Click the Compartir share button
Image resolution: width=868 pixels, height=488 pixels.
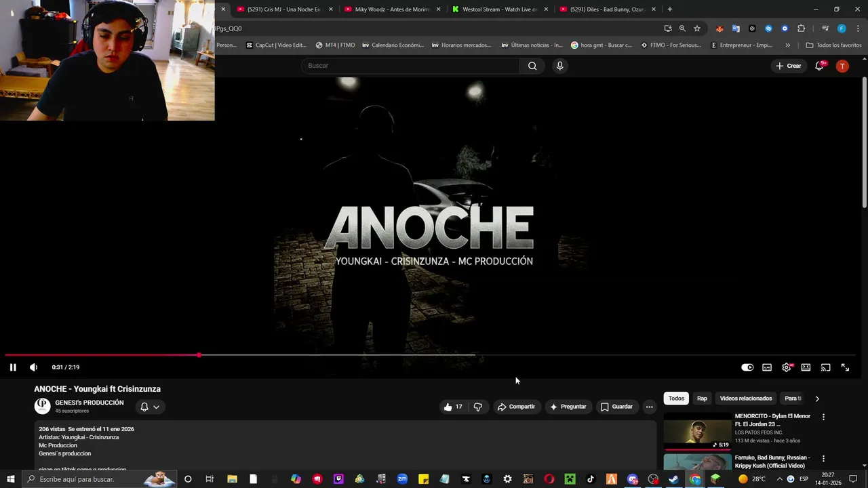pyautogui.click(x=516, y=407)
